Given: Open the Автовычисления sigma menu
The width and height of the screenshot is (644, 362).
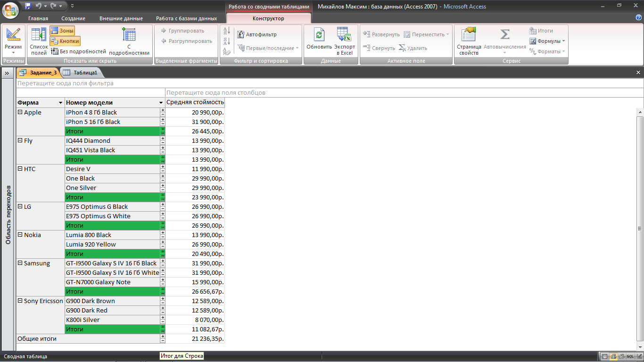Looking at the screenshot, I should (x=505, y=41).
